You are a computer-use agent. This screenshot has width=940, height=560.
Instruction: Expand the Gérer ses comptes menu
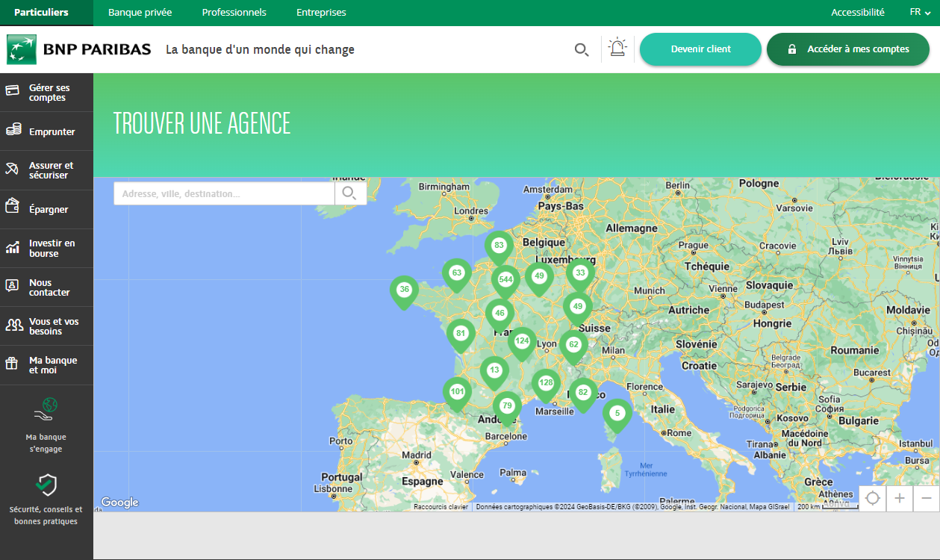click(46, 93)
